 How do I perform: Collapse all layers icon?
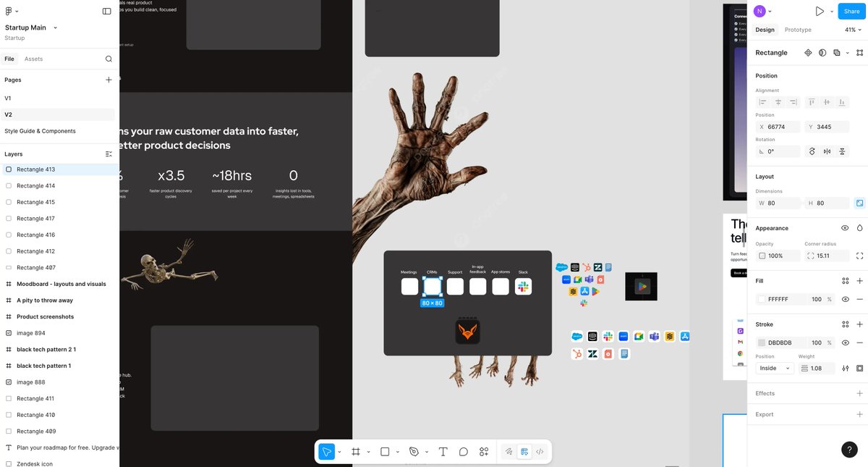[109, 154]
